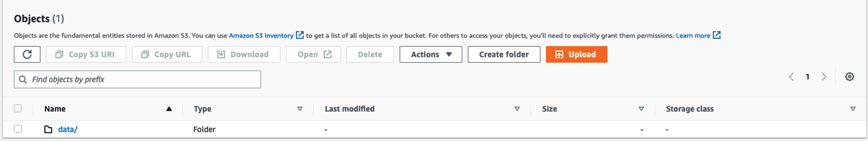
Task: Select all objects checkbox in header
Action: click(x=18, y=108)
